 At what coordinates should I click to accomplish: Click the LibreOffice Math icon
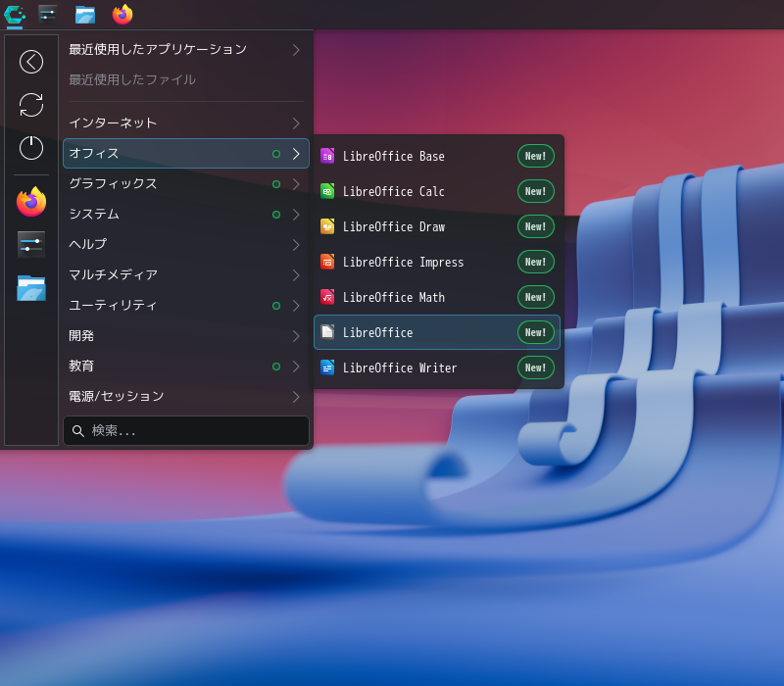click(327, 297)
